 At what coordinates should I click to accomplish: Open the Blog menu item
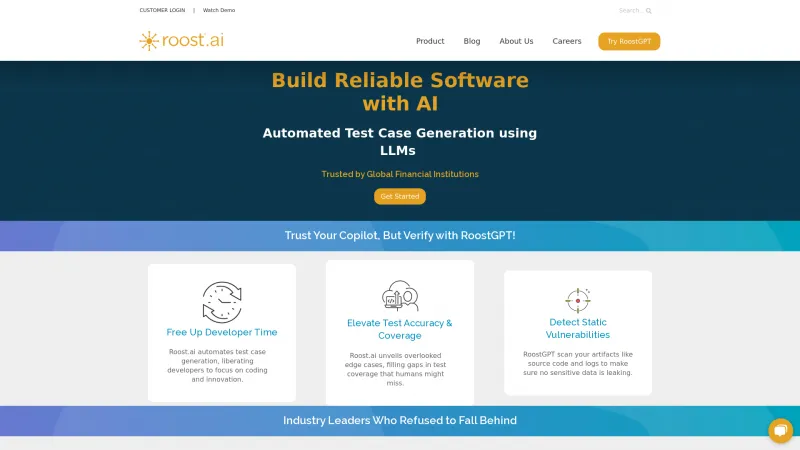pyautogui.click(x=472, y=41)
